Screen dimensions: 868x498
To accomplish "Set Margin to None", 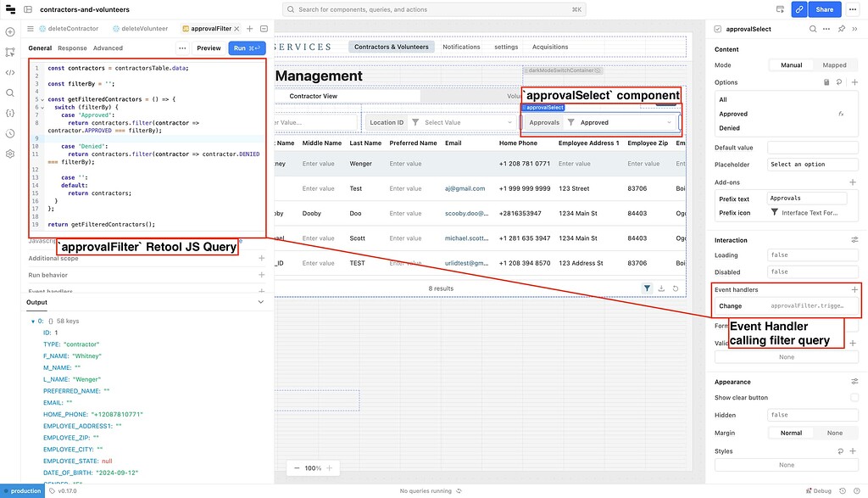I will (835, 433).
